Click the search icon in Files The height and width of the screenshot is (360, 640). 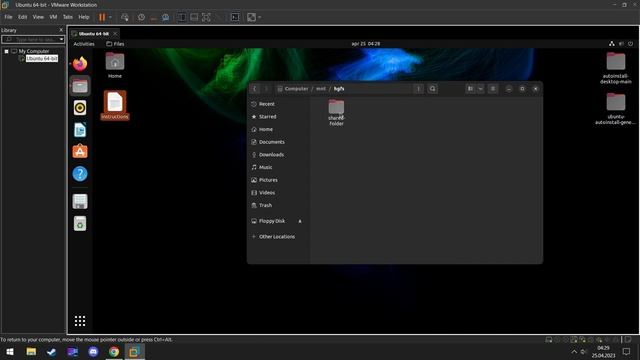click(432, 89)
